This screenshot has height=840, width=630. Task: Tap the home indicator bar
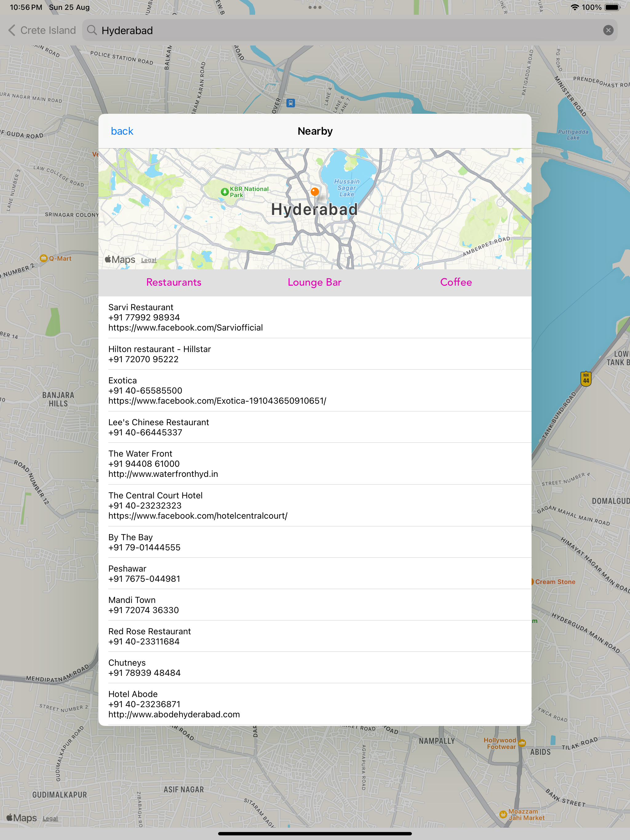[315, 834]
